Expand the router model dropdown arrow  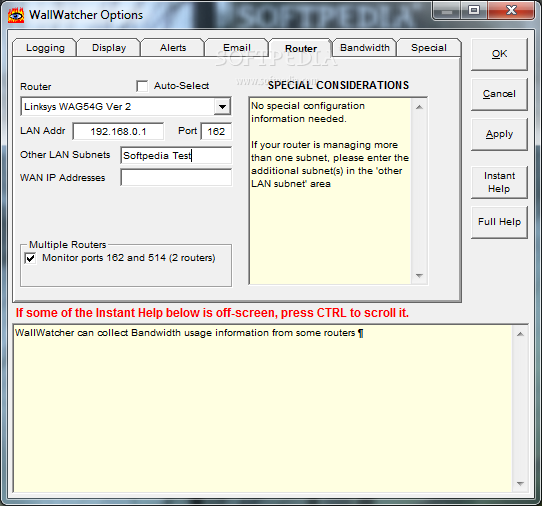(x=222, y=107)
